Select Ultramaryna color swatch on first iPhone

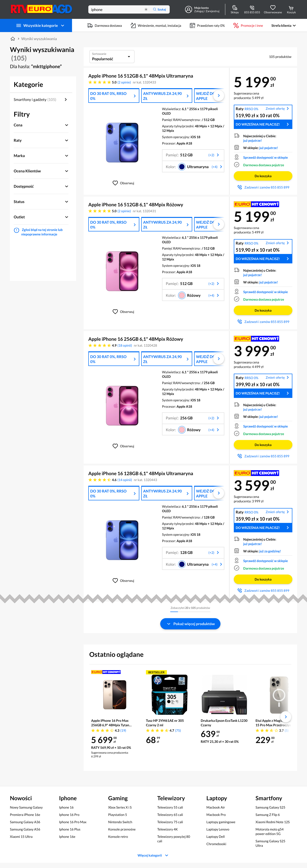pyautogui.click(x=182, y=167)
